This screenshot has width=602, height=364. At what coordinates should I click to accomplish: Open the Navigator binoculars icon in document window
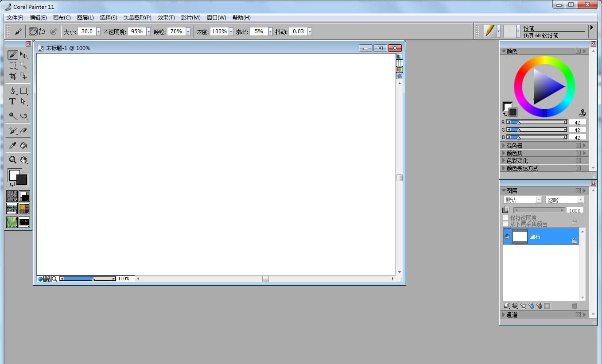(47, 279)
